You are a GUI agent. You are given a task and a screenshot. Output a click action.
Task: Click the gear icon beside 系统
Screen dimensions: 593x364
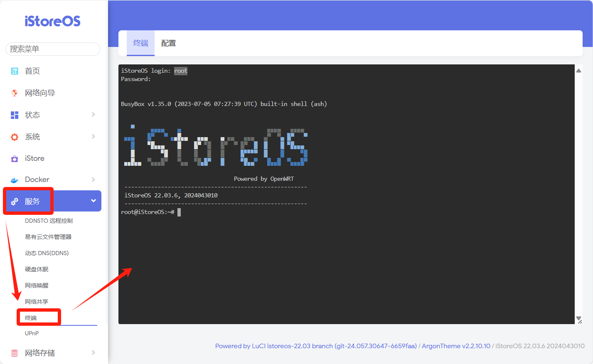[15, 137]
